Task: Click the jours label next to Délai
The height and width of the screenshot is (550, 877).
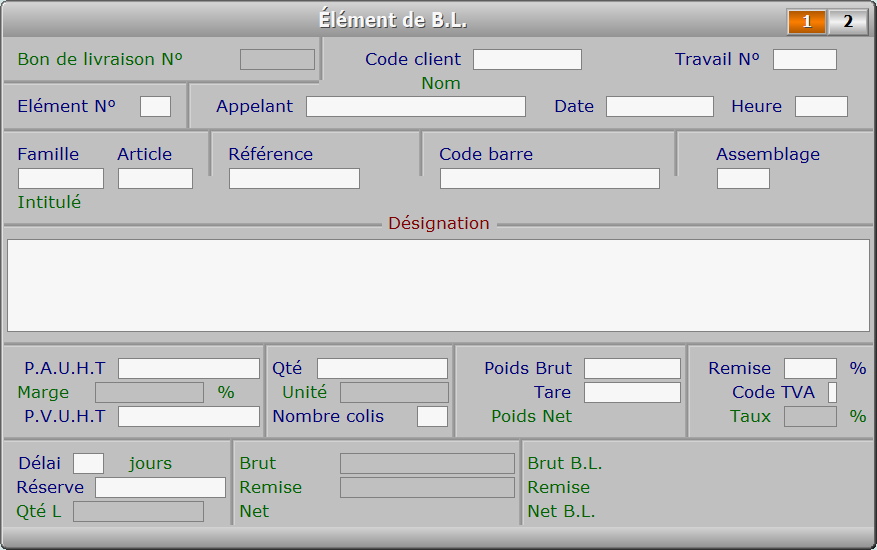Action: tap(150, 464)
